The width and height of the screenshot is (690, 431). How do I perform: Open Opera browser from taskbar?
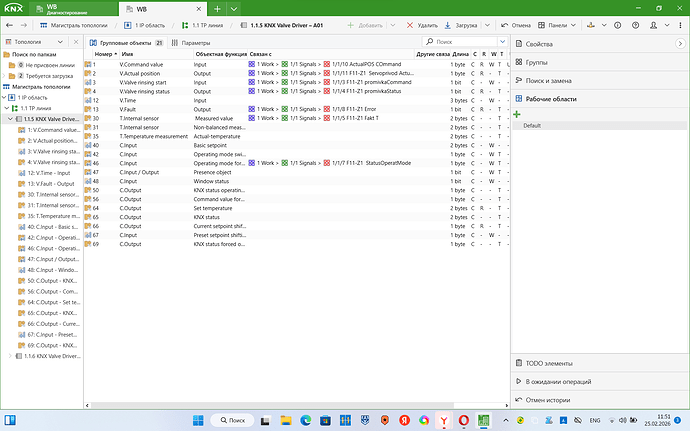click(464, 420)
